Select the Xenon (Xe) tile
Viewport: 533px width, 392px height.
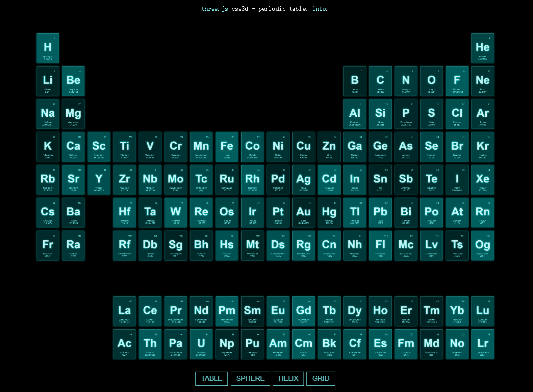pos(483,180)
